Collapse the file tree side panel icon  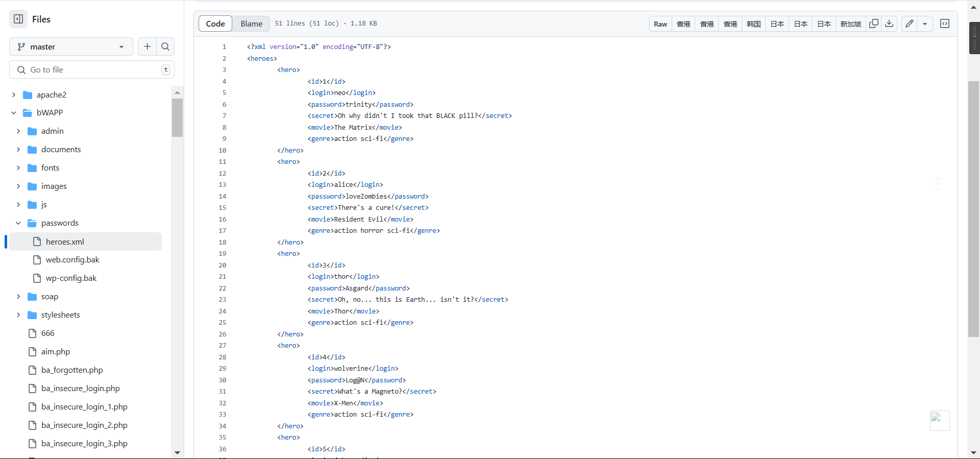[18, 19]
